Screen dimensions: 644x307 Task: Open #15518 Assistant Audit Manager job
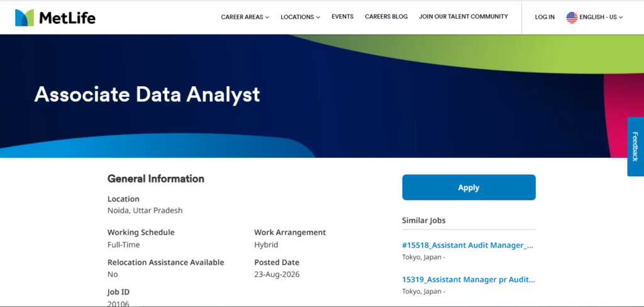[467, 245]
